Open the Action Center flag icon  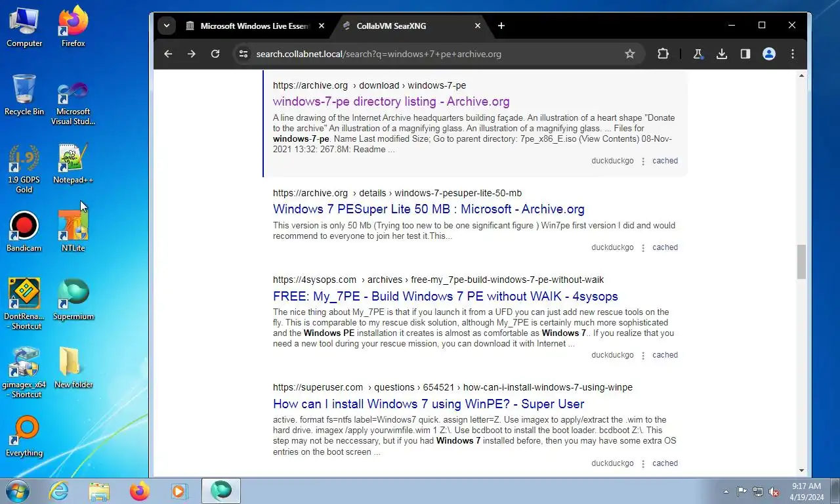742,492
